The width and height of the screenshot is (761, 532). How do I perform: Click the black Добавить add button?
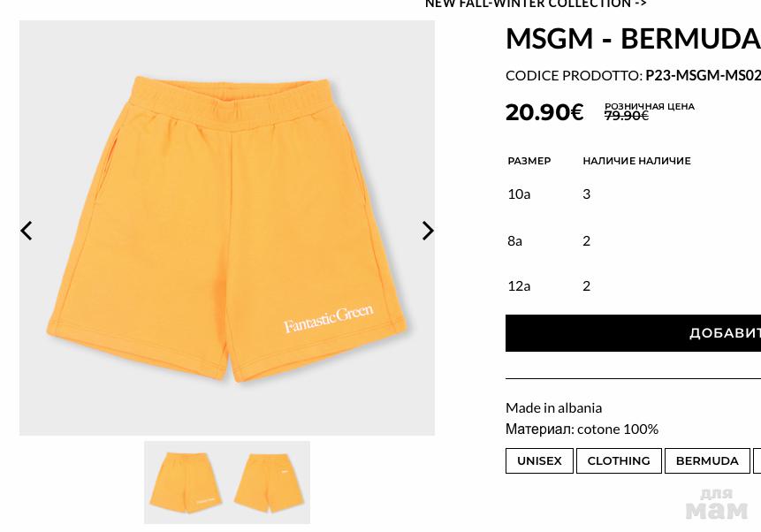point(633,333)
